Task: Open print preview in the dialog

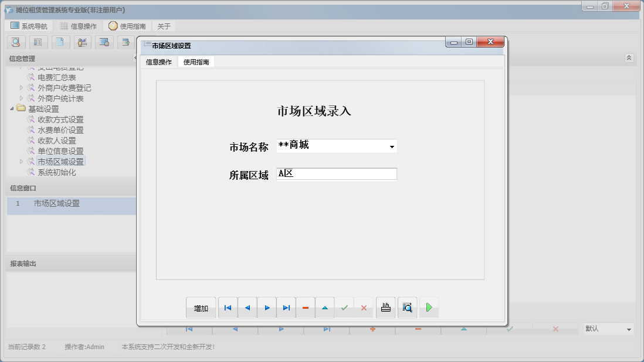Action: point(407,307)
